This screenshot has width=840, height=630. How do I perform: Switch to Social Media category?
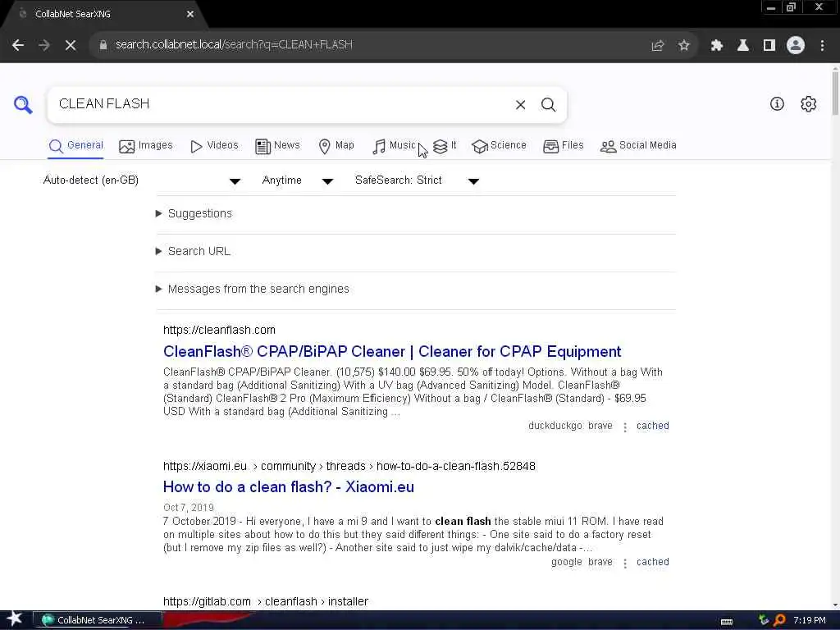pyautogui.click(x=638, y=146)
